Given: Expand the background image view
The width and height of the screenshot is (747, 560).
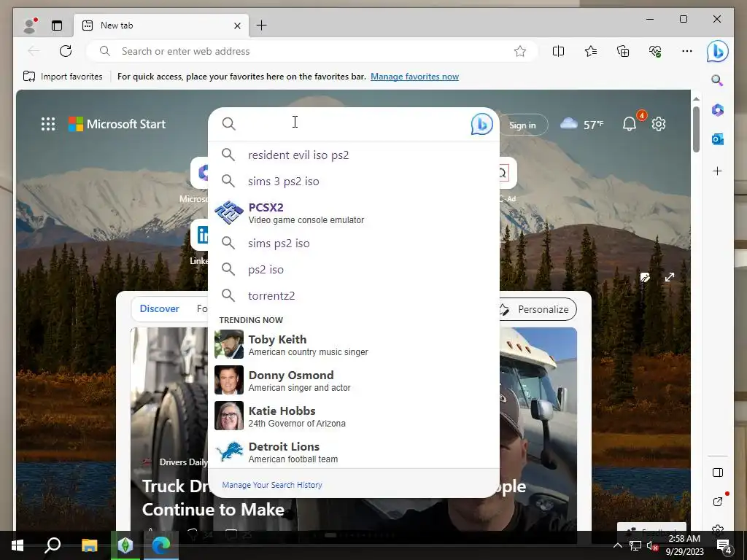Looking at the screenshot, I should click(x=670, y=277).
